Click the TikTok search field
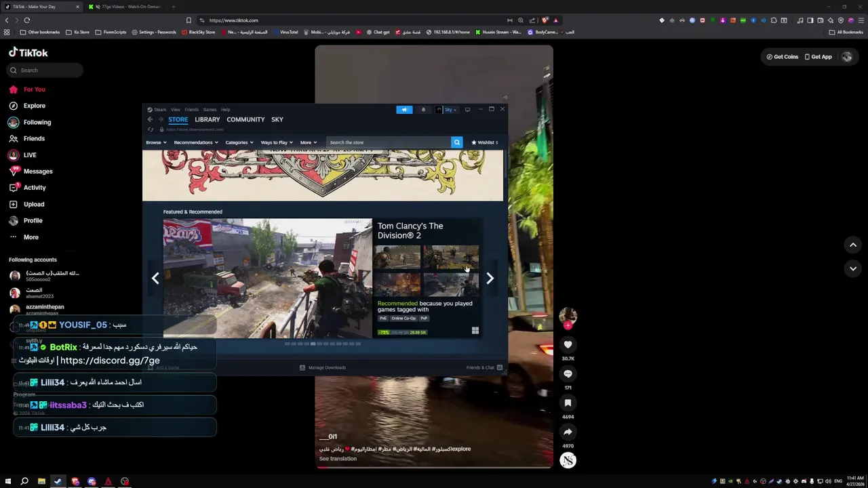Image resolution: width=868 pixels, height=488 pixels. (46, 70)
